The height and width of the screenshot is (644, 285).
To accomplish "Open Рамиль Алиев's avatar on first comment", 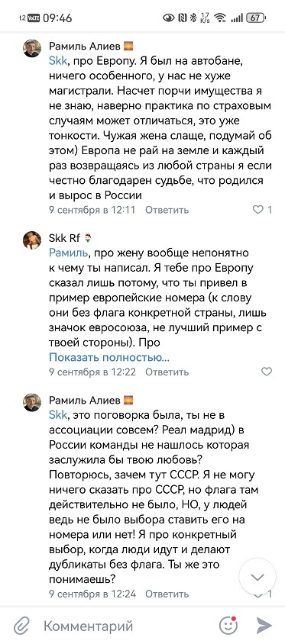I will (31, 49).
